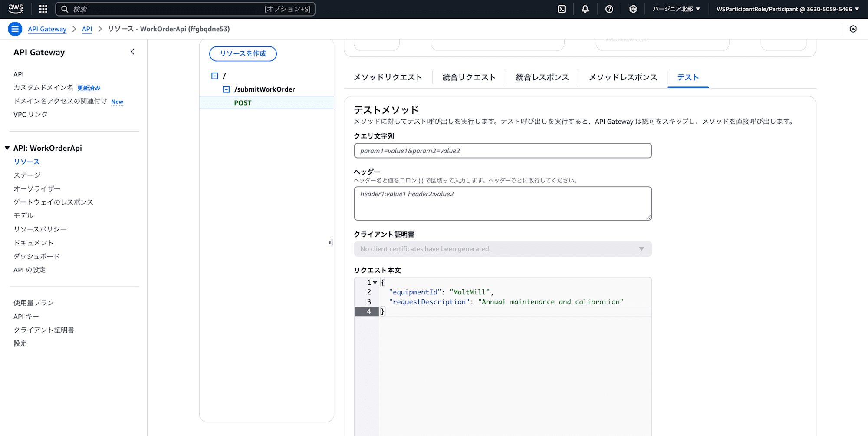Image resolution: width=868 pixels, height=436 pixels.
Task: Open the notifications bell
Action: point(585,9)
